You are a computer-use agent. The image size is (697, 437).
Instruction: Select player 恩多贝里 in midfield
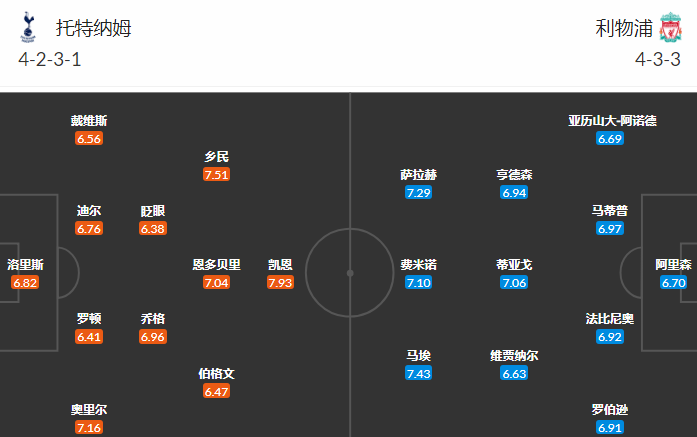pyautogui.click(x=217, y=265)
